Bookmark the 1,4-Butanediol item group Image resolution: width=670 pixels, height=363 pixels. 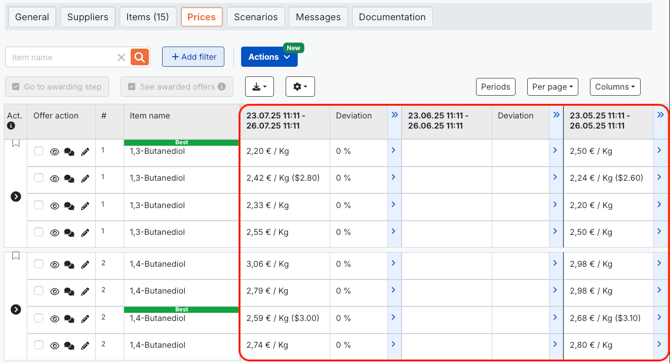point(16,255)
